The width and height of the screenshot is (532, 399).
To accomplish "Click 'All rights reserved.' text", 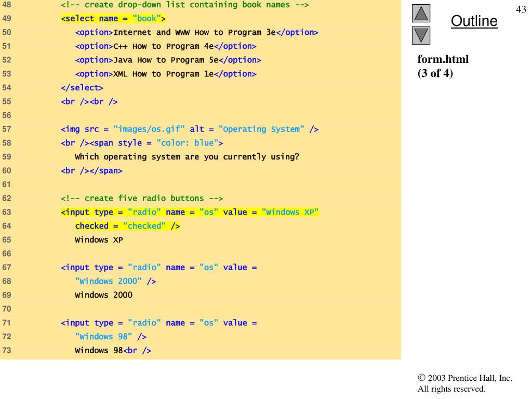I will (451, 389).
